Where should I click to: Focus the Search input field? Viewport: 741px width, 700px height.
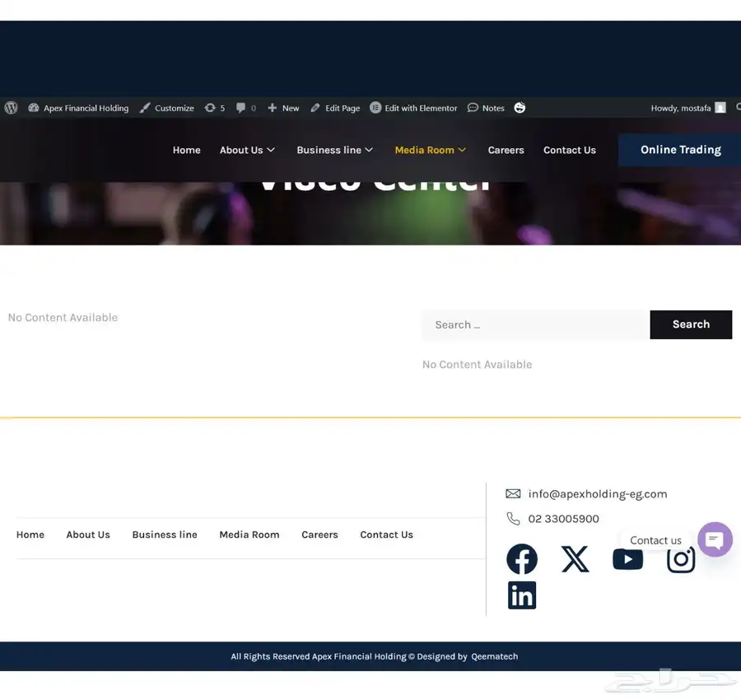click(x=536, y=324)
